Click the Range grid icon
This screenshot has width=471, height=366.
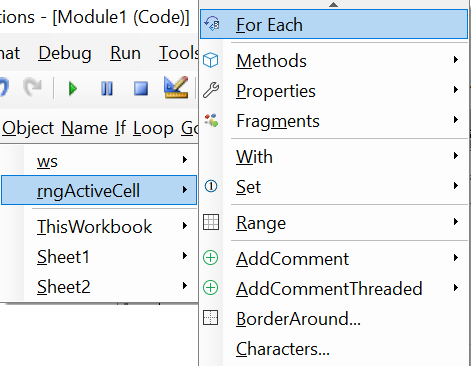[211, 222]
